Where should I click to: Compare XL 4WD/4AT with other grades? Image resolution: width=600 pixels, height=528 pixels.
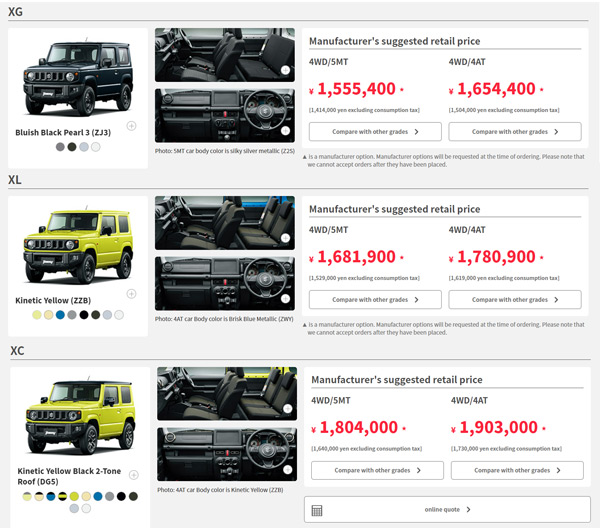coord(514,300)
